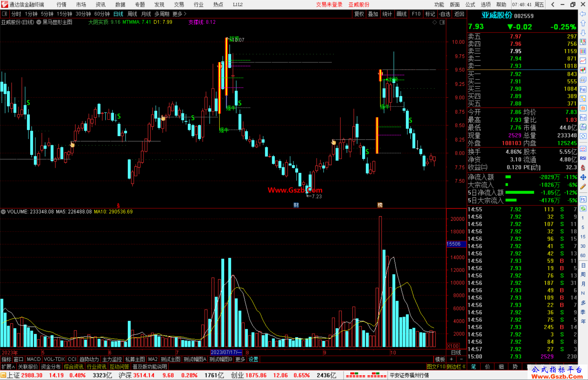Switch to 60分钟 period

click(x=102, y=14)
